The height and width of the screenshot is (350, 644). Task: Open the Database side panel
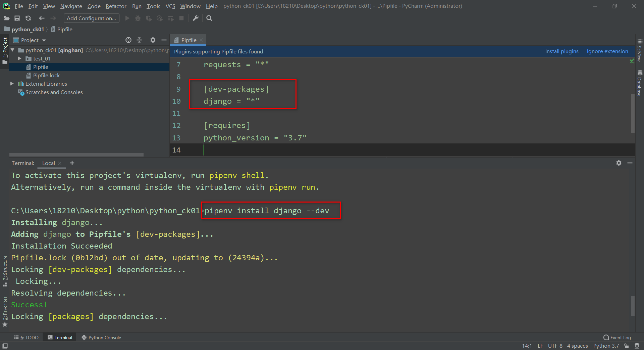pos(640,83)
